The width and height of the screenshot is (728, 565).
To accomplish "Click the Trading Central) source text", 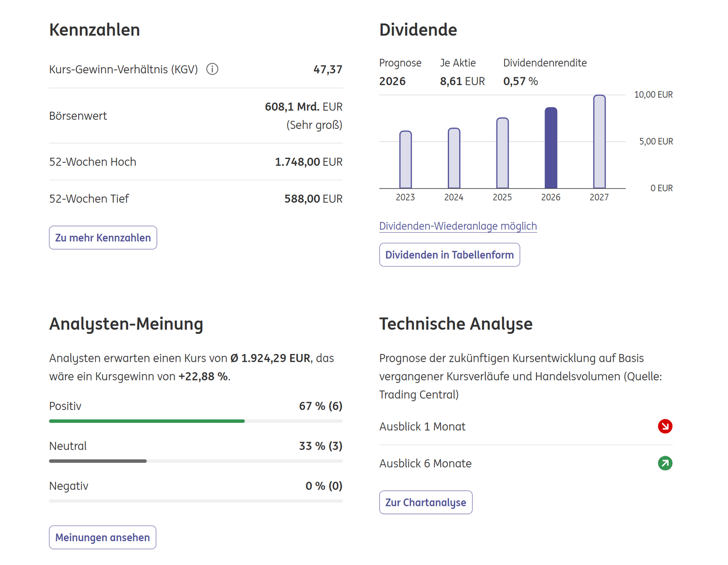I will click(x=419, y=395).
